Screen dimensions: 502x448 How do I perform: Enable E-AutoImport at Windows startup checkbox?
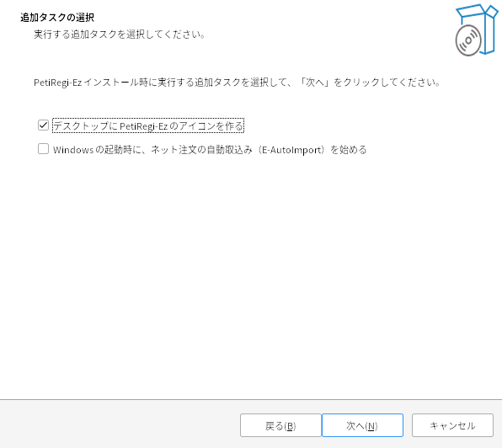[x=43, y=149]
